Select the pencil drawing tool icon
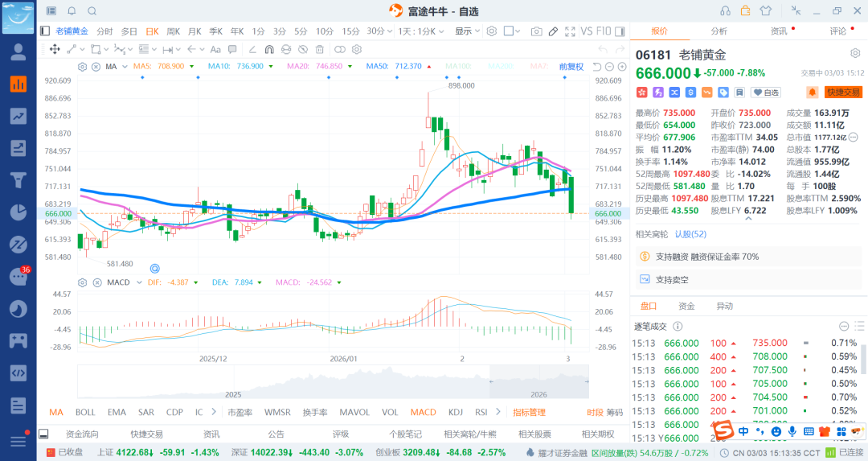The image size is (868, 461). click(553, 31)
